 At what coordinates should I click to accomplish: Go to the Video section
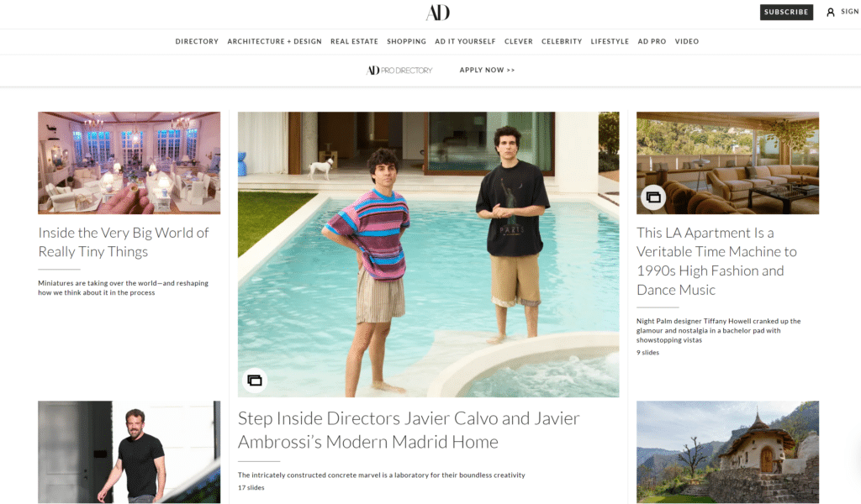[687, 42]
